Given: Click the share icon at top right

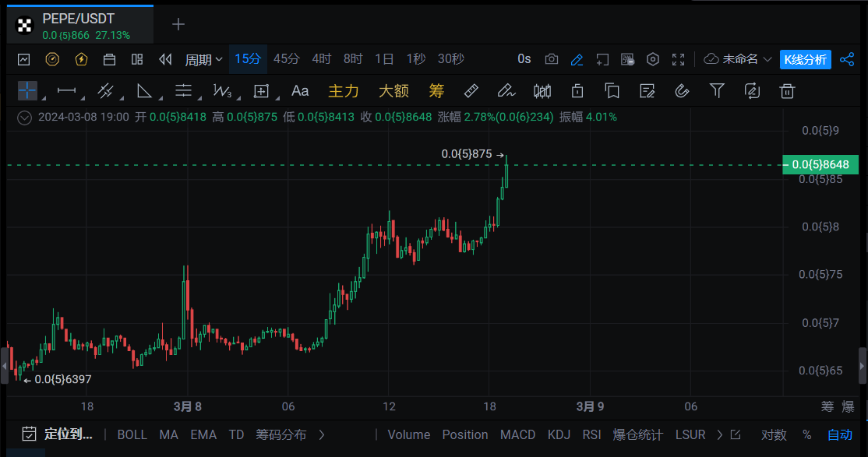Looking at the screenshot, I should point(847,59).
